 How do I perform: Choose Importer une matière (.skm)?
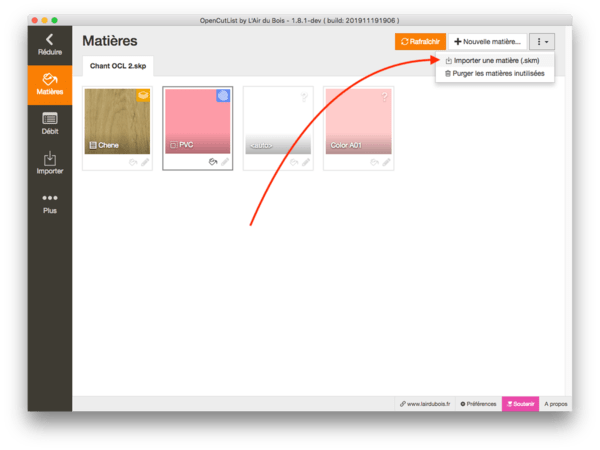[x=497, y=61]
